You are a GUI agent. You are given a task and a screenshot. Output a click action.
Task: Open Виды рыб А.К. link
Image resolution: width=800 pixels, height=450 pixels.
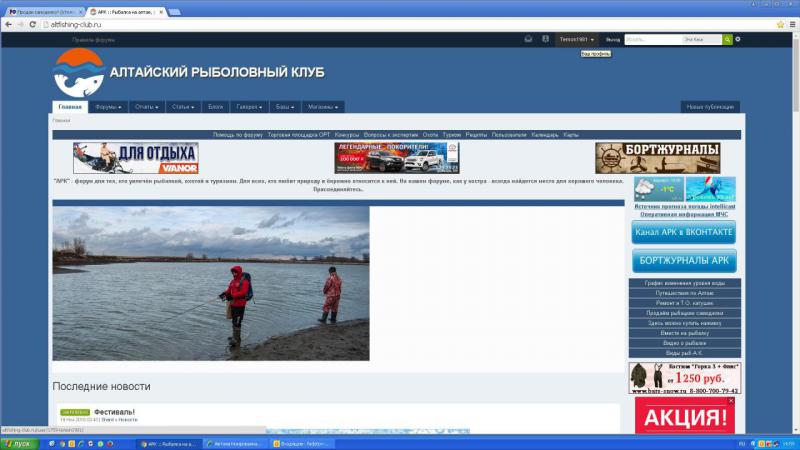coord(685,353)
